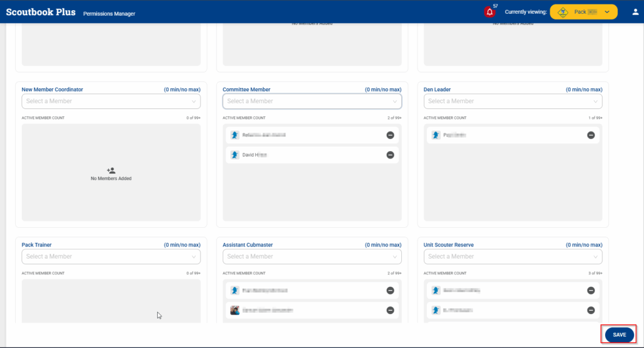The height and width of the screenshot is (348, 644).
Task: Expand Den Leader member dropdown
Action: [513, 101]
